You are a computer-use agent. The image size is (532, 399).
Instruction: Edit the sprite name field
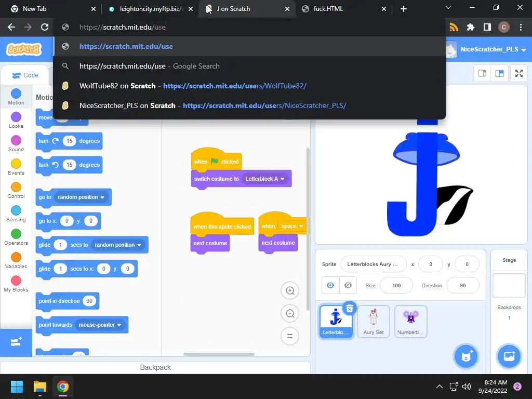(373, 264)
